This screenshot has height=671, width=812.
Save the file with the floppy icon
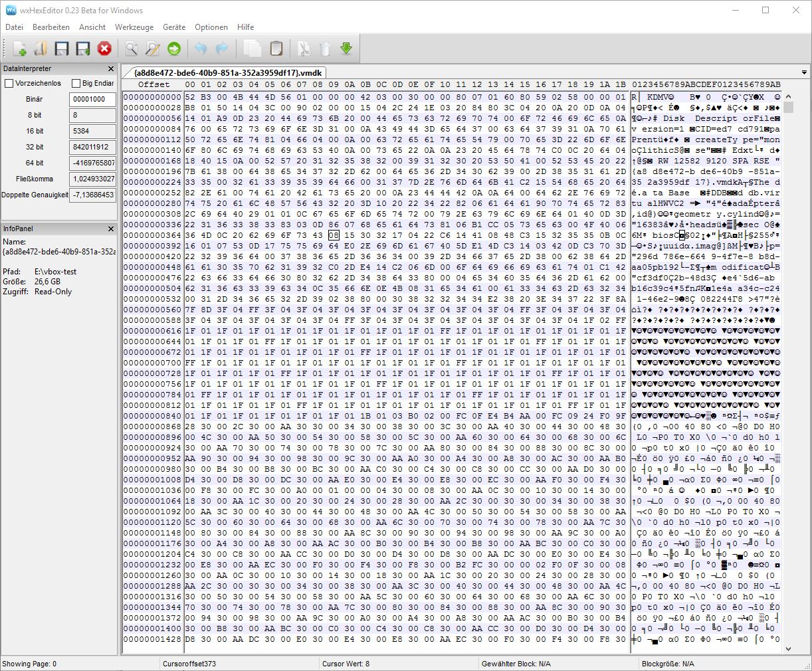coord(62,48)
